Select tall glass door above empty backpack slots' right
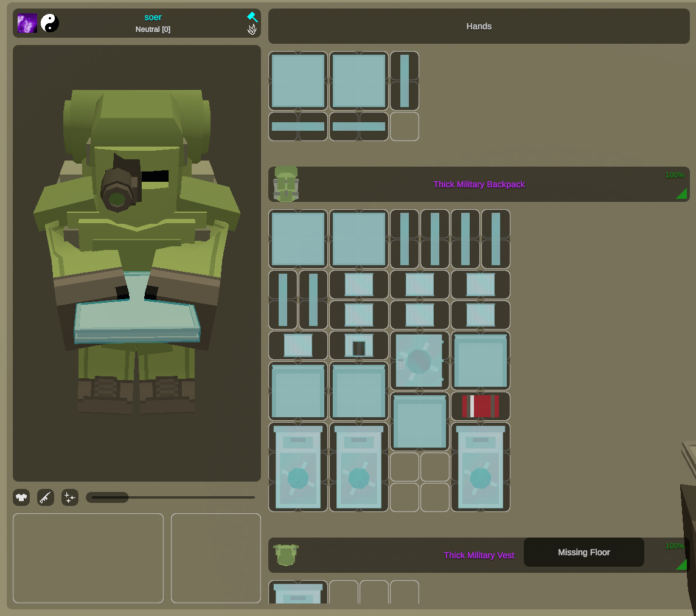 (x=480, y=467)
